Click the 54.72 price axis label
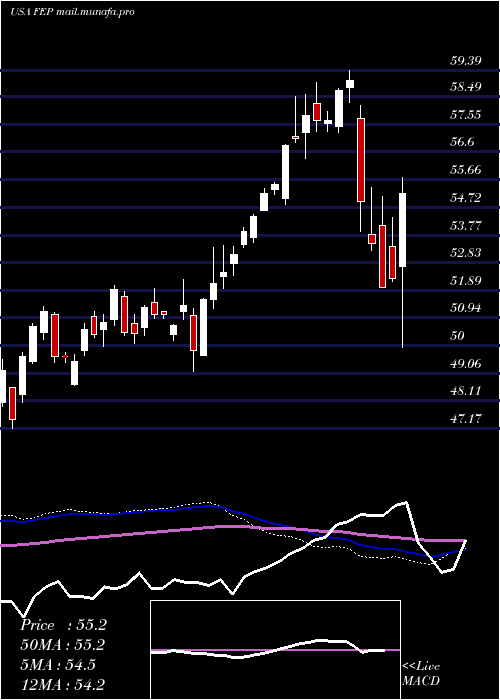The width and height of the screenshot is (500, 700). coord(465,198)
